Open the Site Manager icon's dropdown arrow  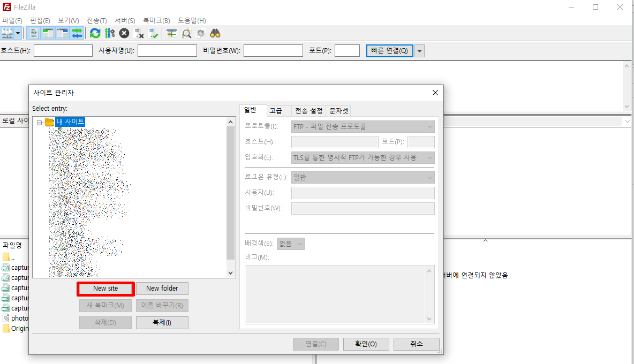click(x=18, y=33)
